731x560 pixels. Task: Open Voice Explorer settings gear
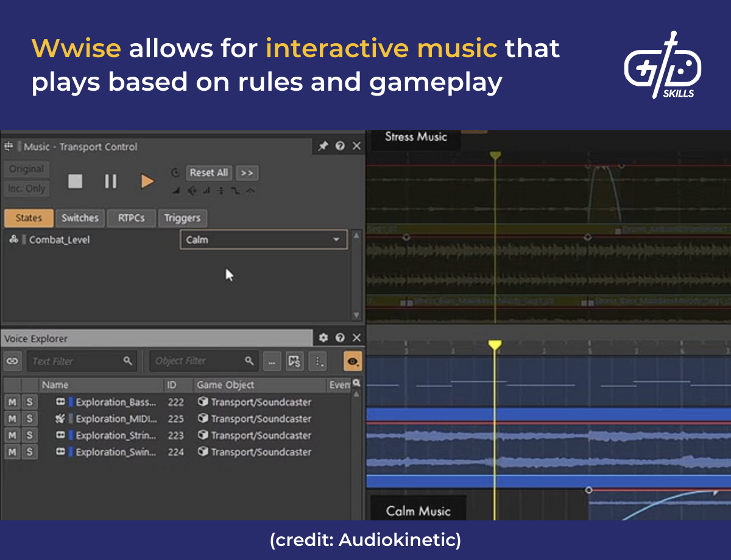coord(325,338)
